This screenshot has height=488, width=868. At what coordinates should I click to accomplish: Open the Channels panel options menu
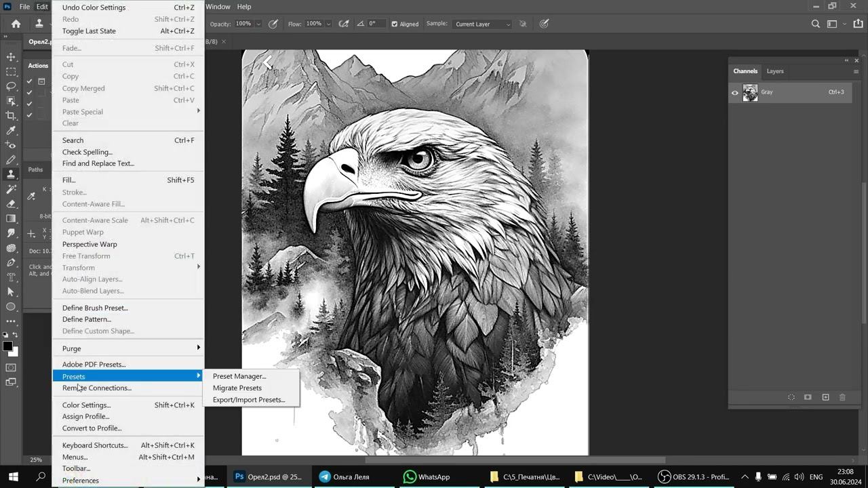click(x=856, y=71)
